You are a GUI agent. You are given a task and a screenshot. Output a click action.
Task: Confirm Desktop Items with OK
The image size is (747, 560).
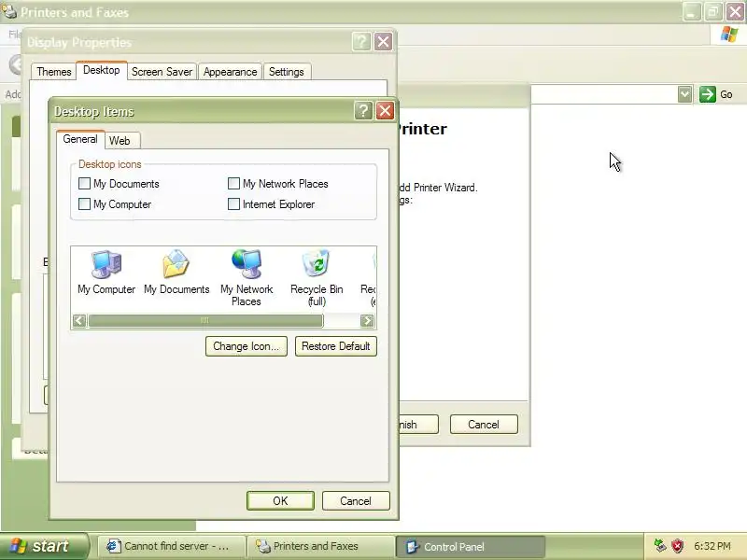(x=281, y=501)
